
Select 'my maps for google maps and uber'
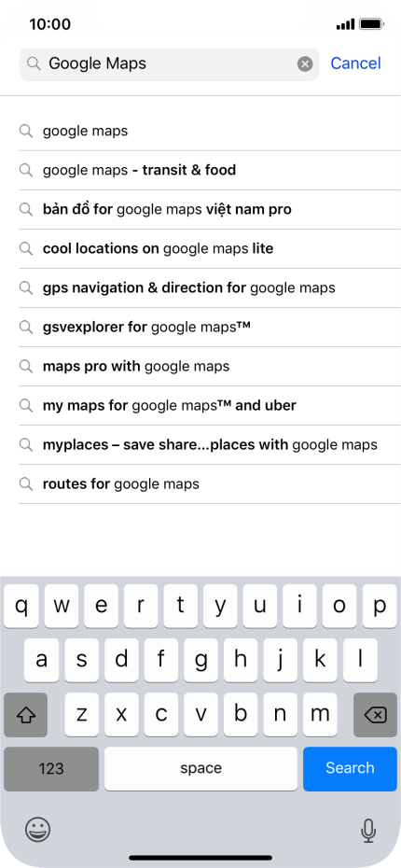(210, 406)
